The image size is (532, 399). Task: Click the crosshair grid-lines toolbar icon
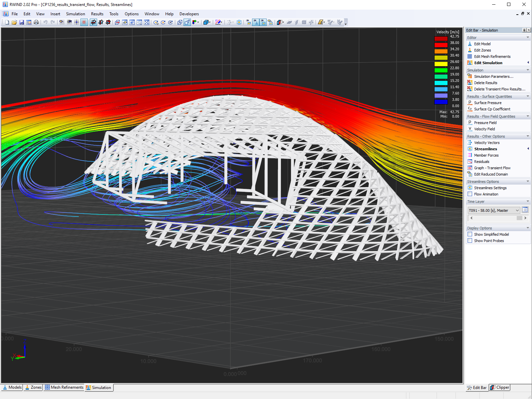[x=77, y=22]
